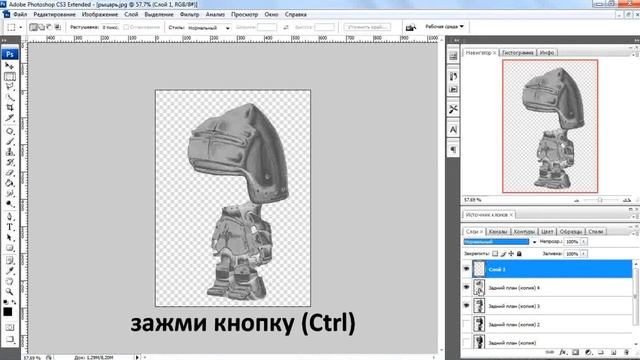
Task: Select the Crop tool
Action: [9, 108]
